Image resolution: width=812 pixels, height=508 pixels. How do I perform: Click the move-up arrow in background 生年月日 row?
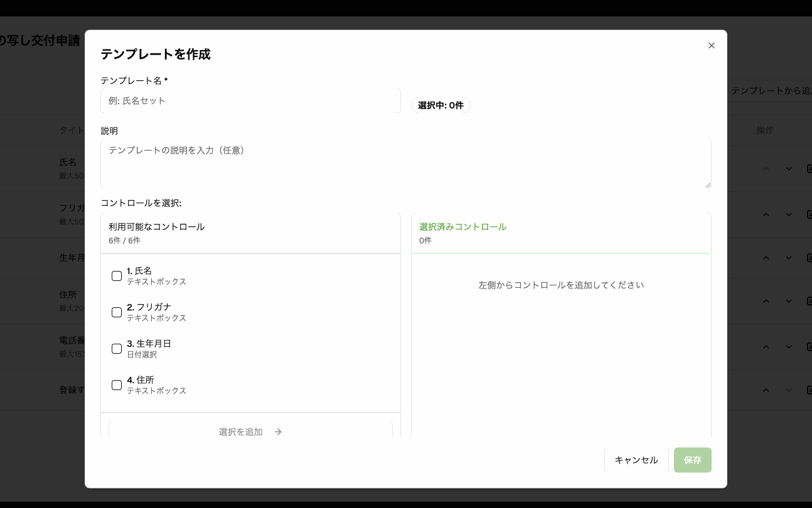tap(766, 258)
